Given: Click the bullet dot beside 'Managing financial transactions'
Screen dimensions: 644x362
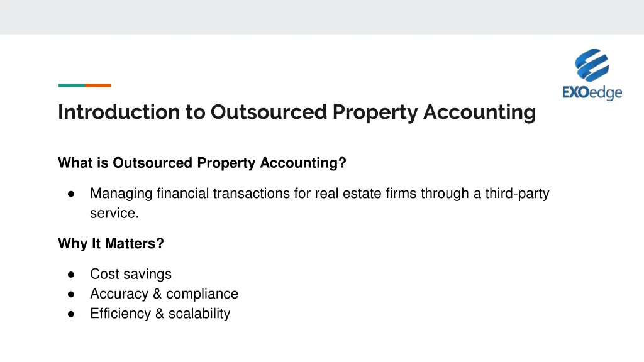Looking at the screenshot, I should [72, 194].
